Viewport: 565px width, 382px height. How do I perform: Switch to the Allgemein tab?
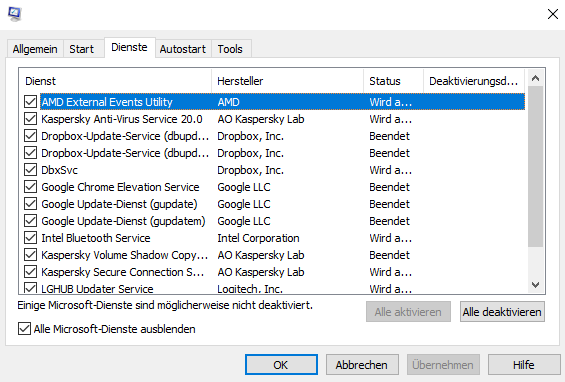pyautogui.click(x=35, y=49)
